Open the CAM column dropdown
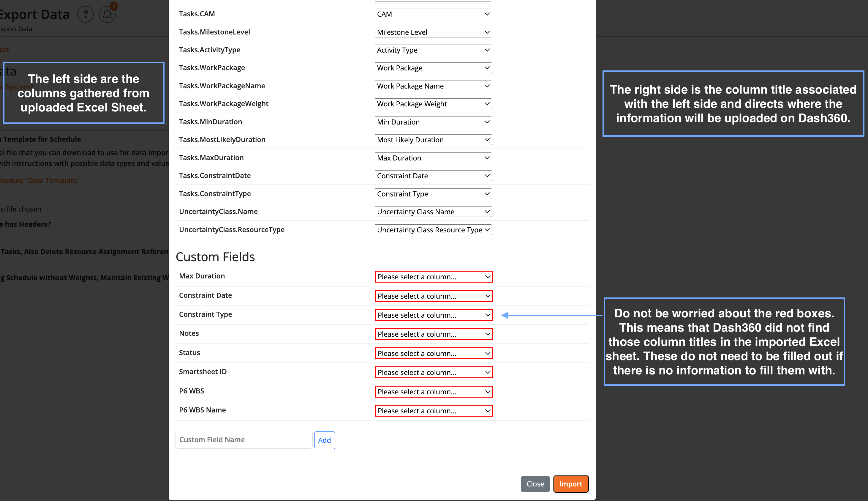Viewport: 868px width, 501px height. click(433, 14)
